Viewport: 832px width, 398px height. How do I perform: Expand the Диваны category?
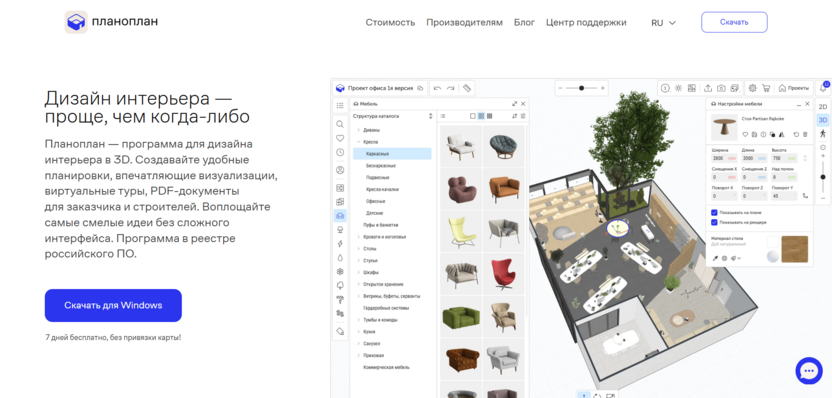pos(359,130)
